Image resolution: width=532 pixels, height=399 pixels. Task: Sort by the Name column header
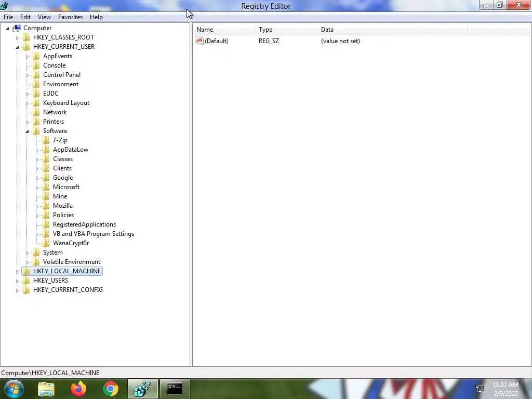(224, 30)
